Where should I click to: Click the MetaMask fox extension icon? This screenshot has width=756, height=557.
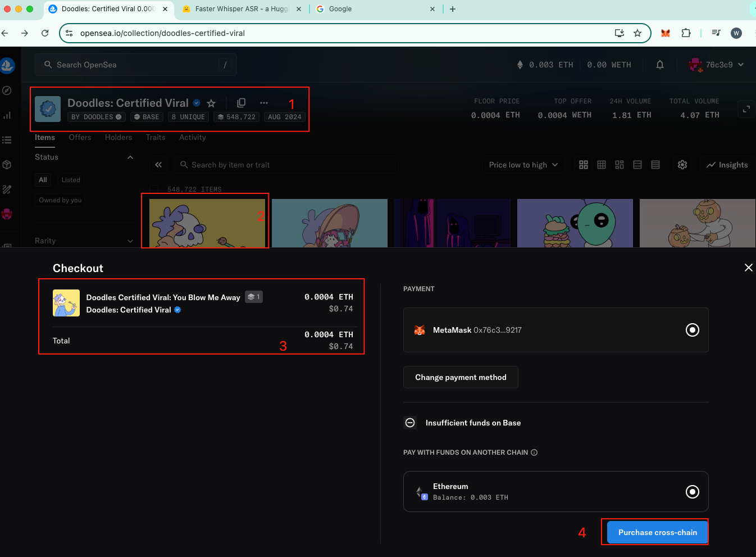(666, 33)
